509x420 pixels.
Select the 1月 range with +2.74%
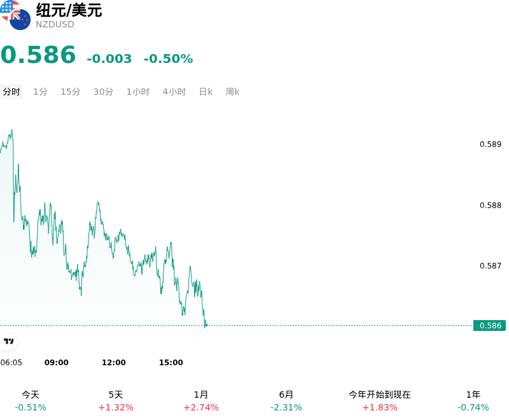(x=201, y=401)
